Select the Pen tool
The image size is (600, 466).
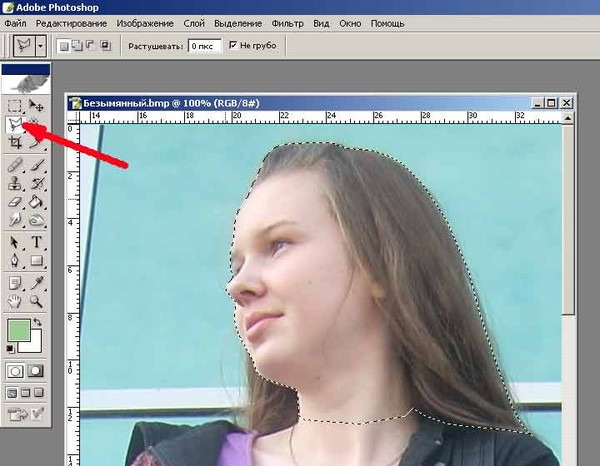click(x=15, y=261)
